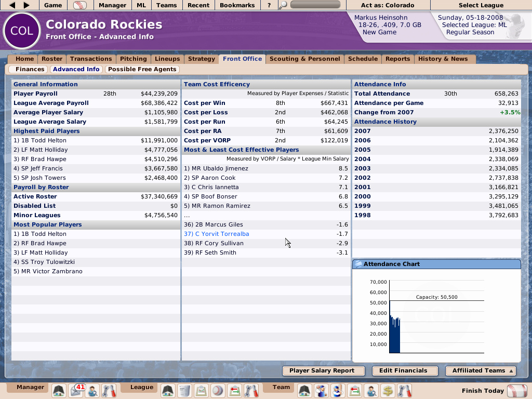532x399 pixels.
Task: Click Finish Today
Action: click(x=483, y=391)
